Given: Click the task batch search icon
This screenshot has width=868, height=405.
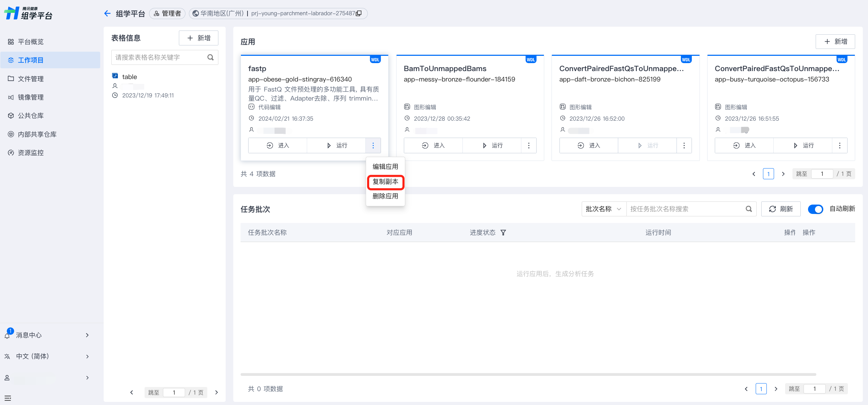Looking at the screenshot, I should point(749,209).
